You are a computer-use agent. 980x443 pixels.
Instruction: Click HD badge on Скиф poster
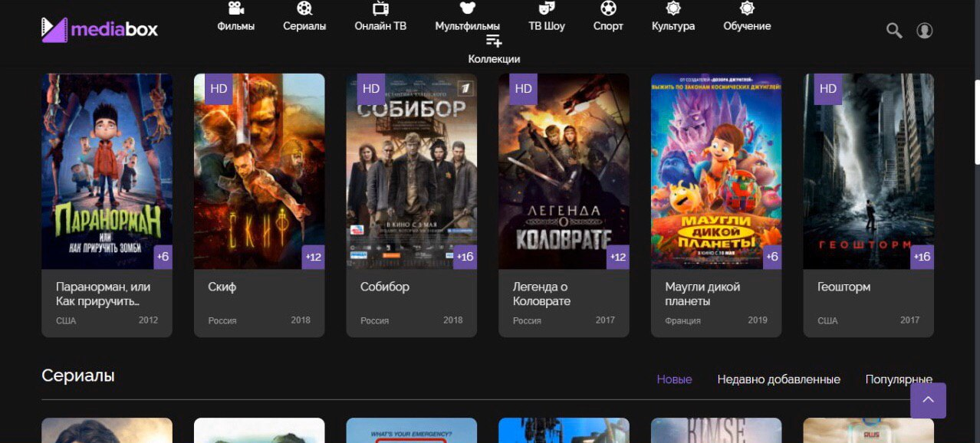(219, 89)
